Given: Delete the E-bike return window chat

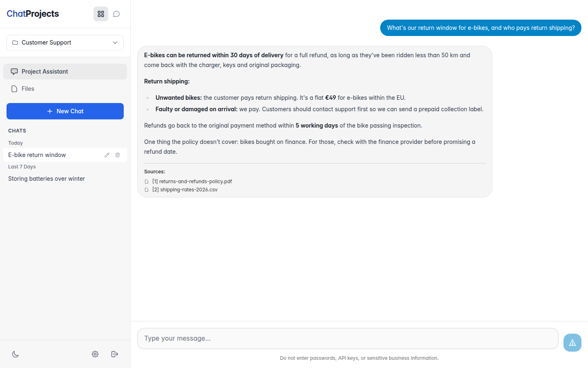Looking at the screenshot, I should point(118,155).
